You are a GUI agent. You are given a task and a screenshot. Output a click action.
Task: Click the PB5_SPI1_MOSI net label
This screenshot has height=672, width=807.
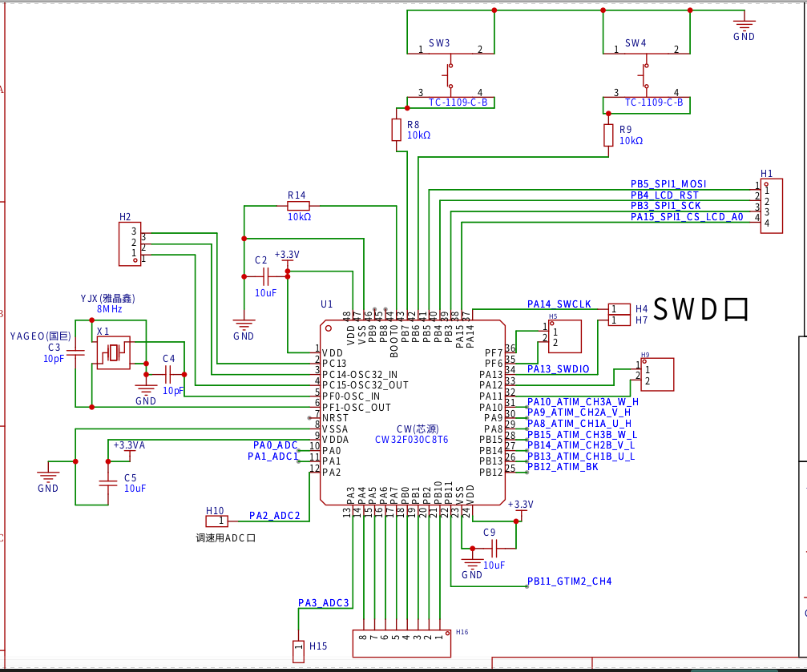pyautogui.click(x=668, y=183)
